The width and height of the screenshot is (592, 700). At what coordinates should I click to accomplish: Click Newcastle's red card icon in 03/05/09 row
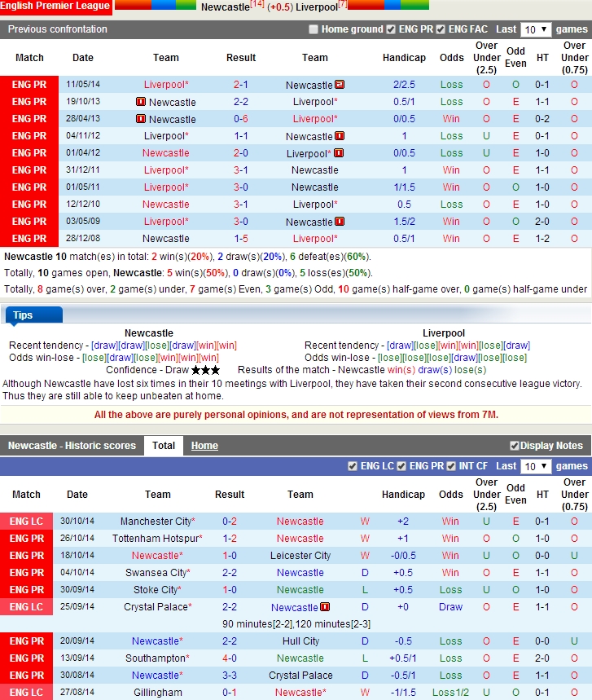340,222
